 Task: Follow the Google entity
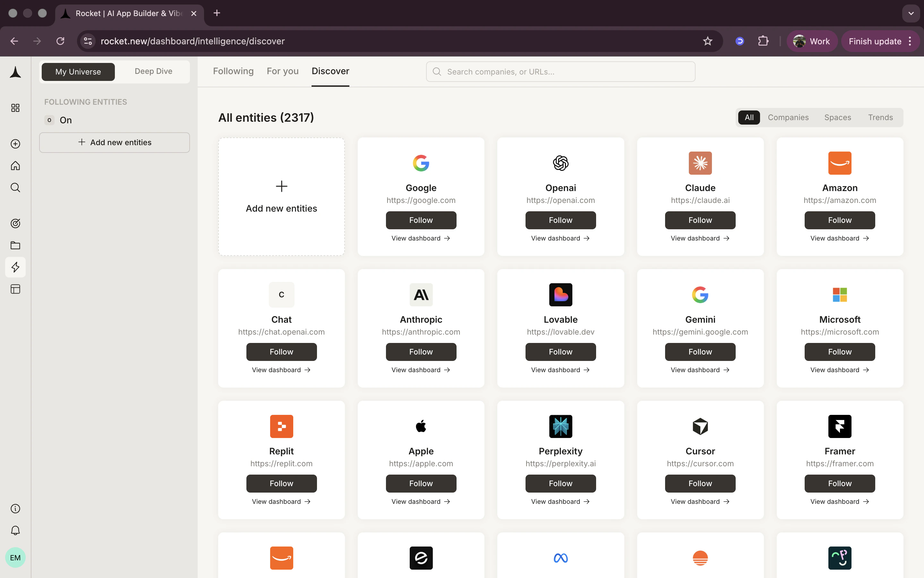421,220
